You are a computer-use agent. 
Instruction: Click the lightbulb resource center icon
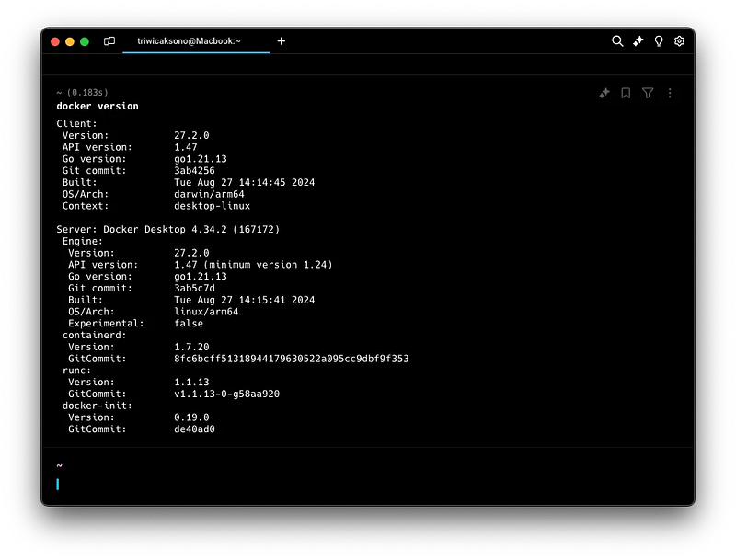[x=659, y=41]
